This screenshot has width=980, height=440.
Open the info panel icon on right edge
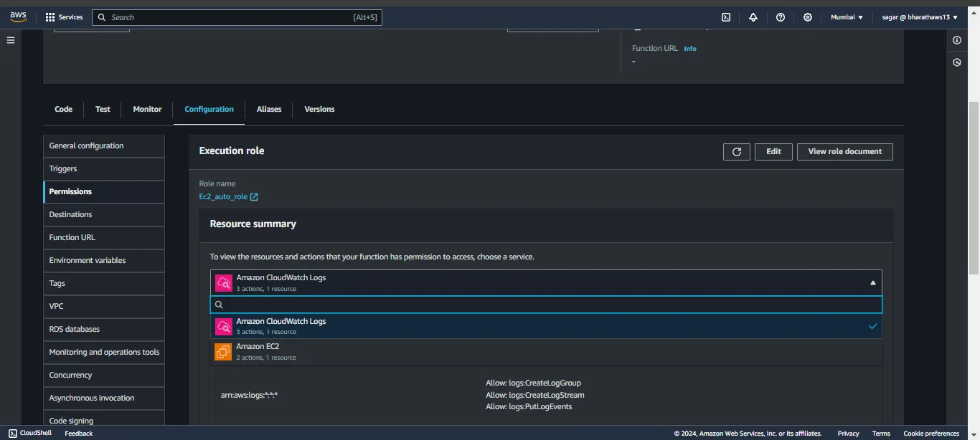coord(957,41)
